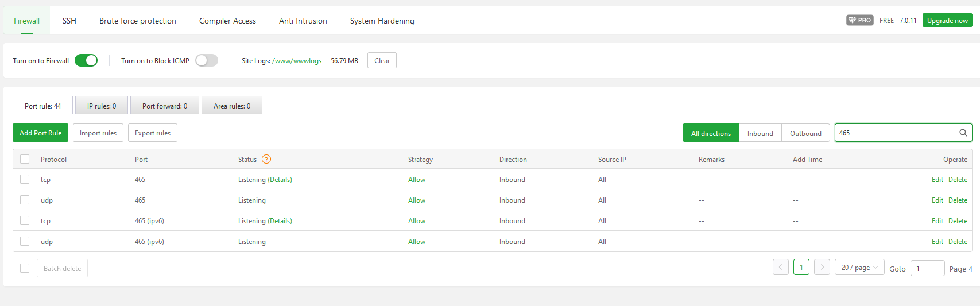The image size is (980, 306).
Task: Click the Goto page number field
Action: pyautogui.click(x=927, y=268)
